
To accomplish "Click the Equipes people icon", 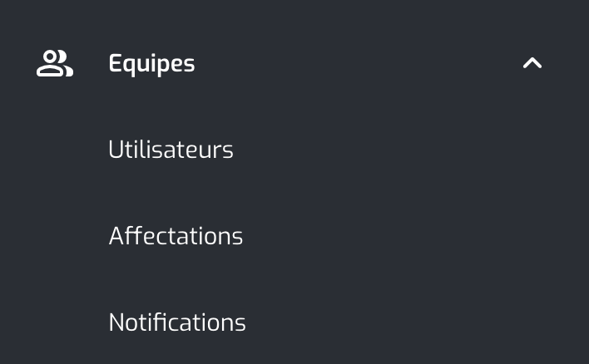I will pyautogui.click(x=55, y=63).
